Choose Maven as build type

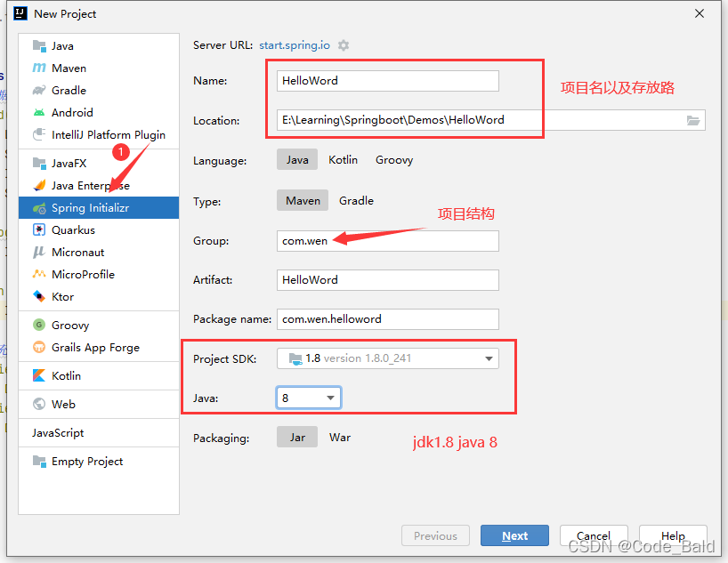pos(303,200)
